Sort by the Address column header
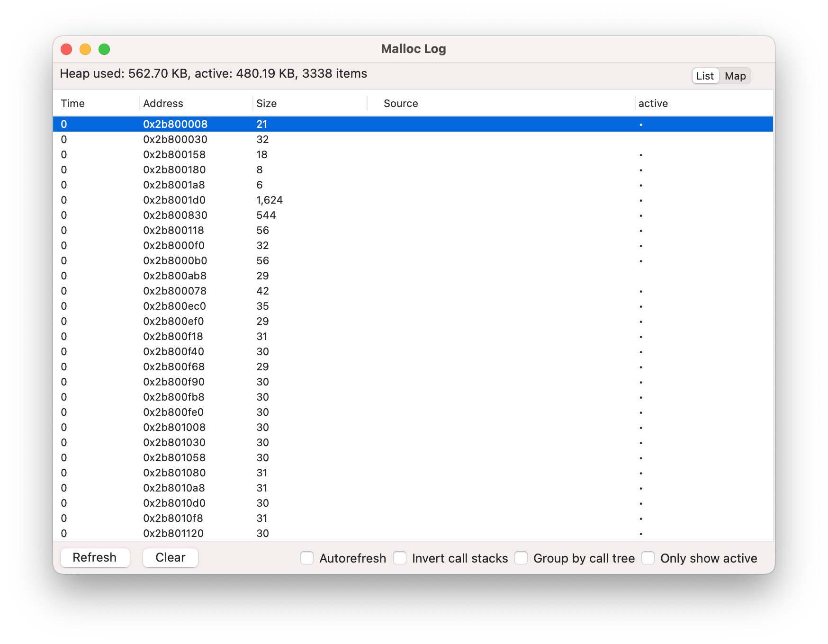828x644 pixels. (163, 103)
